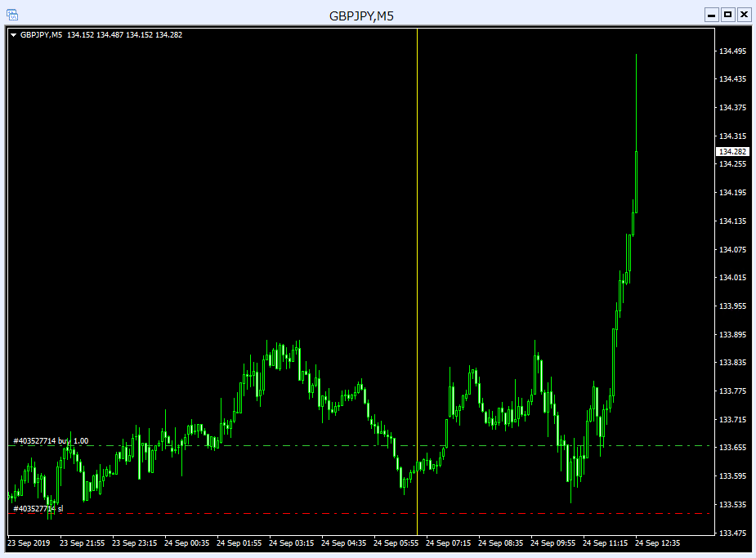
Task: Click time axis label 24 Sep 03:15
Action: pos(291,543)
